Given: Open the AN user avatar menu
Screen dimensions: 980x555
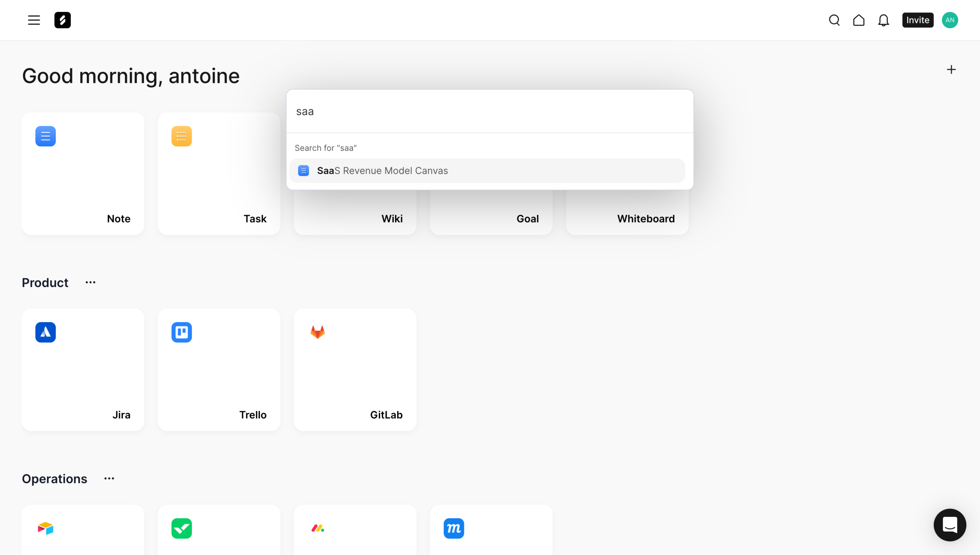Looking at the screenshot, I should coord(950,20).
